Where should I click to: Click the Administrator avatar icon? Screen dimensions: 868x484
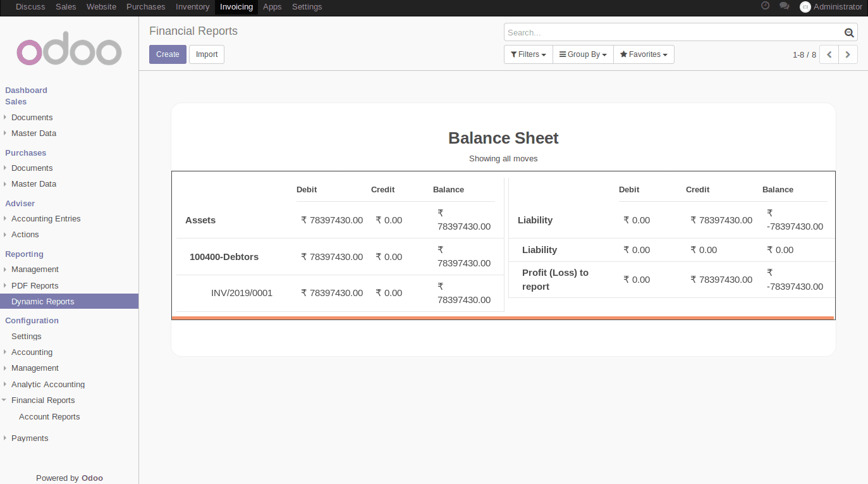[805, 7]
